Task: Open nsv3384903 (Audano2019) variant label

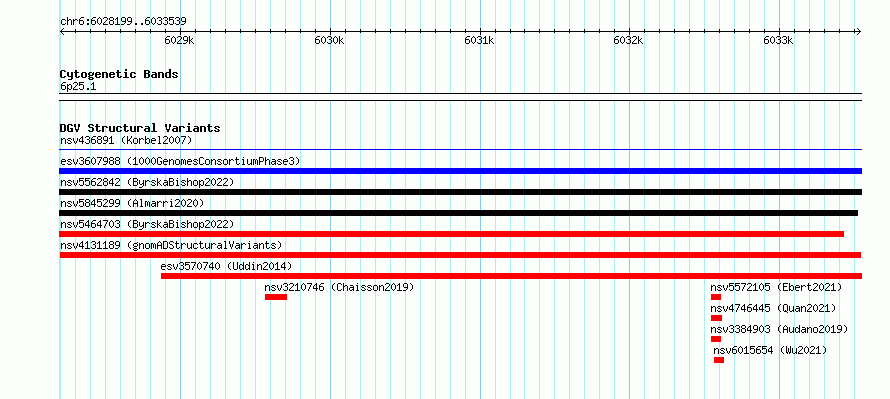Action: [x=779, y=329]
